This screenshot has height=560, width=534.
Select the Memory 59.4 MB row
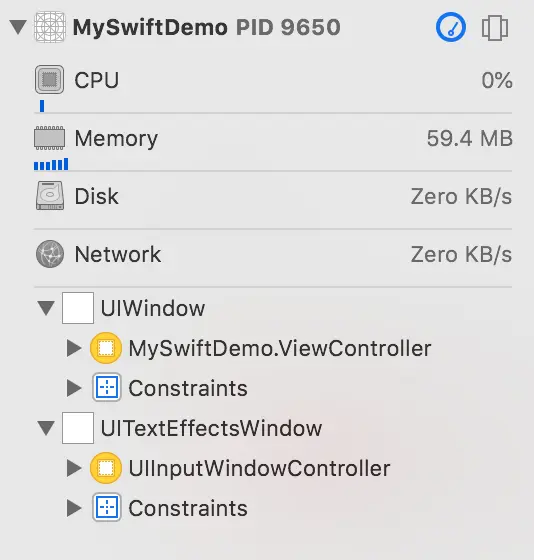coord(273,146)
